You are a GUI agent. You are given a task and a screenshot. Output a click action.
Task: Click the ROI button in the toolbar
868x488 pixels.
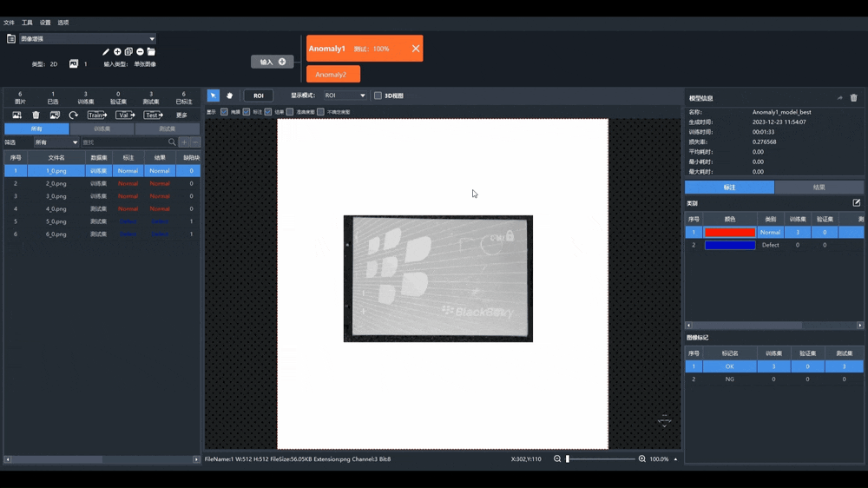pos(259,96)
